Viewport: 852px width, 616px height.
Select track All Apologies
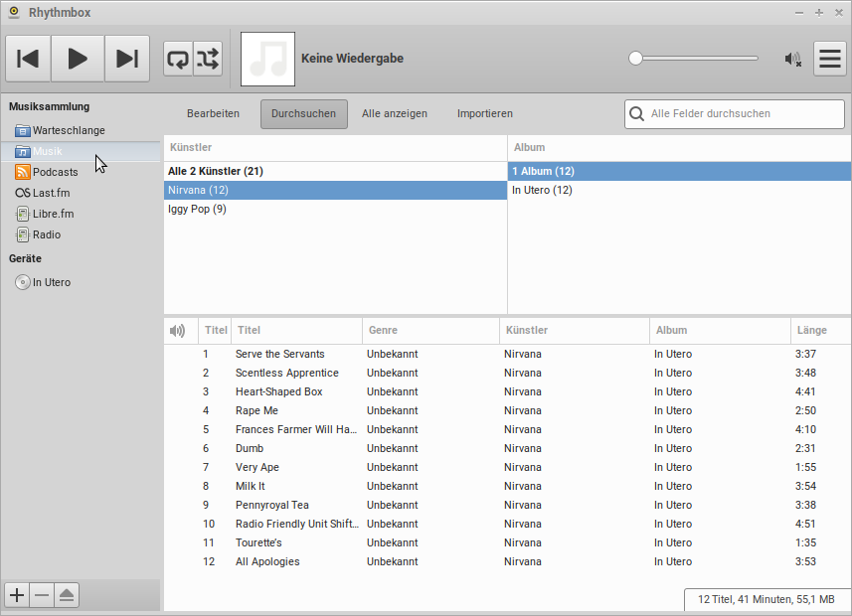click(x=507, y=561)
